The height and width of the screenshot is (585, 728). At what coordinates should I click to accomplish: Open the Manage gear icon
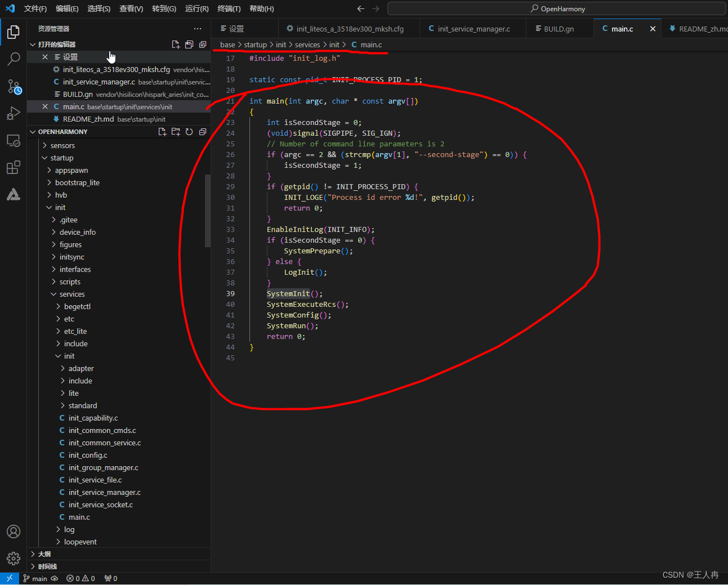click(x=14, y=559)
